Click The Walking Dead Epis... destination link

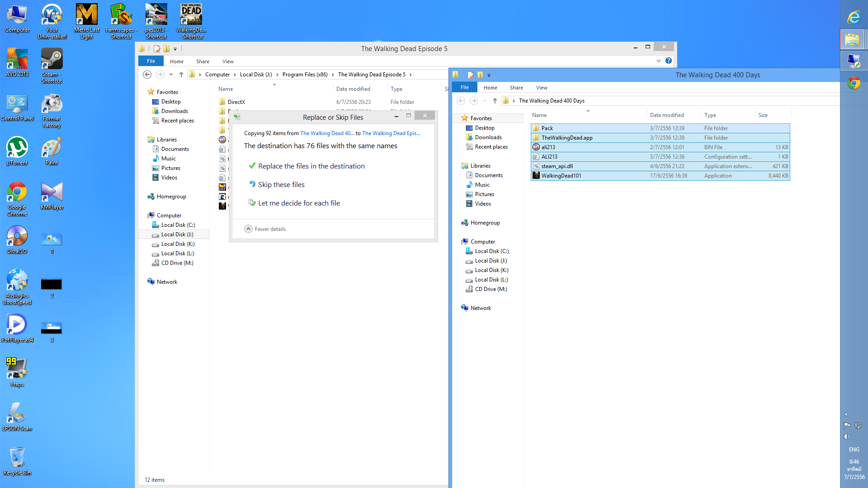(391, 133)
